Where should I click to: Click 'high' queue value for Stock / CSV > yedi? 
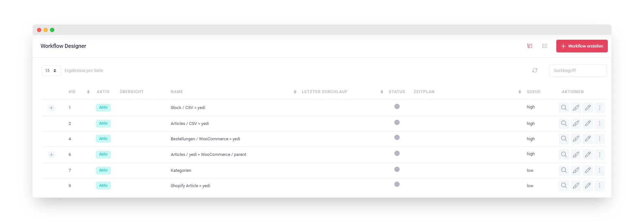[x=531, y=107]
